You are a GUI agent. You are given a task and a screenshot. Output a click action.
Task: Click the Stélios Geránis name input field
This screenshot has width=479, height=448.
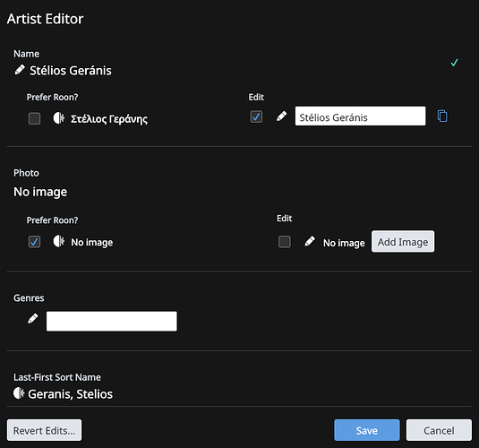[x=360, y=116]
